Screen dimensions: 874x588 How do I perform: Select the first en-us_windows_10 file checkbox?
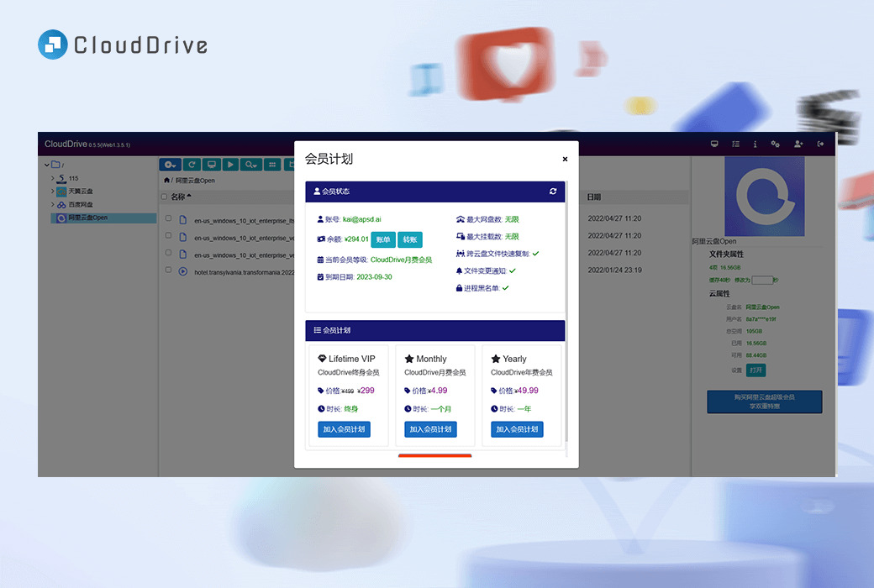(168, 219)
